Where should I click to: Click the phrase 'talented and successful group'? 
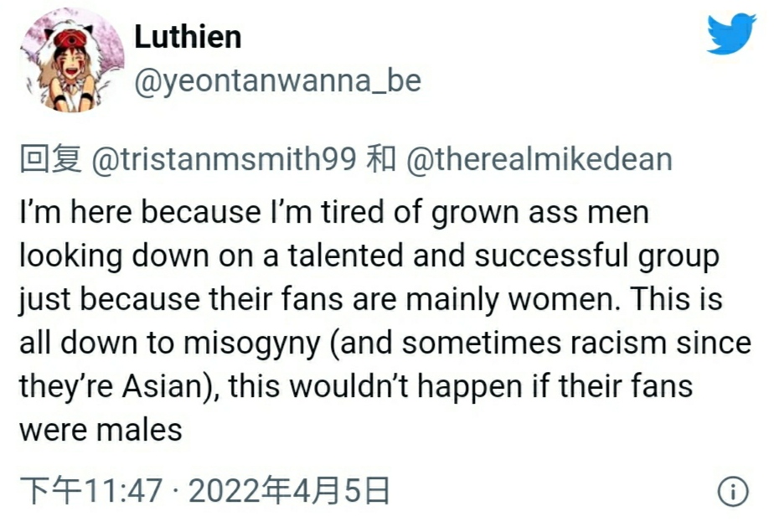click(x=503, y=256)
